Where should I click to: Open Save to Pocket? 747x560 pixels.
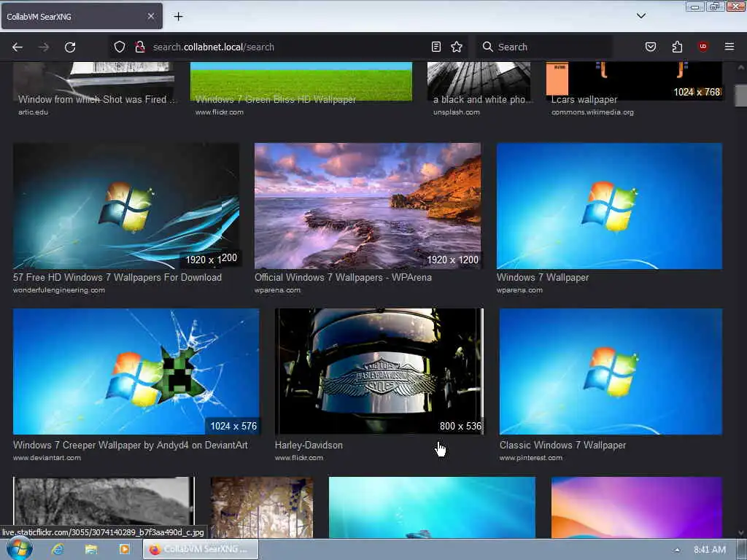point(651,47)
